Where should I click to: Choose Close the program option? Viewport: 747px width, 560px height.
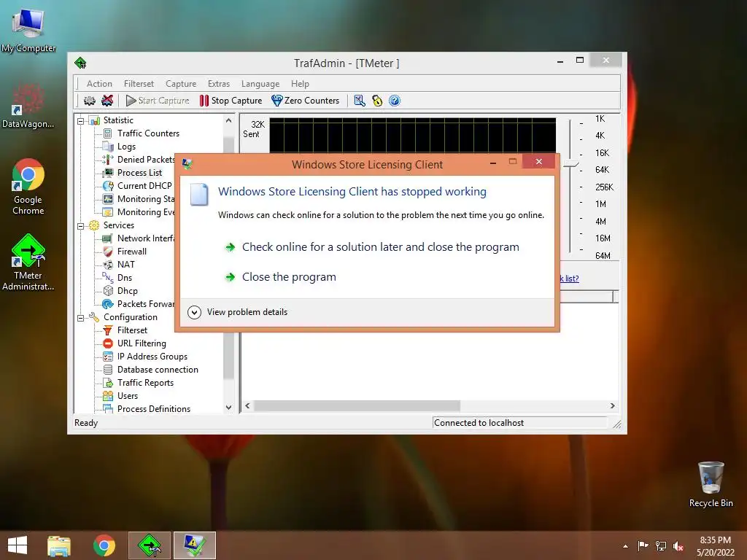click(289, 277)
